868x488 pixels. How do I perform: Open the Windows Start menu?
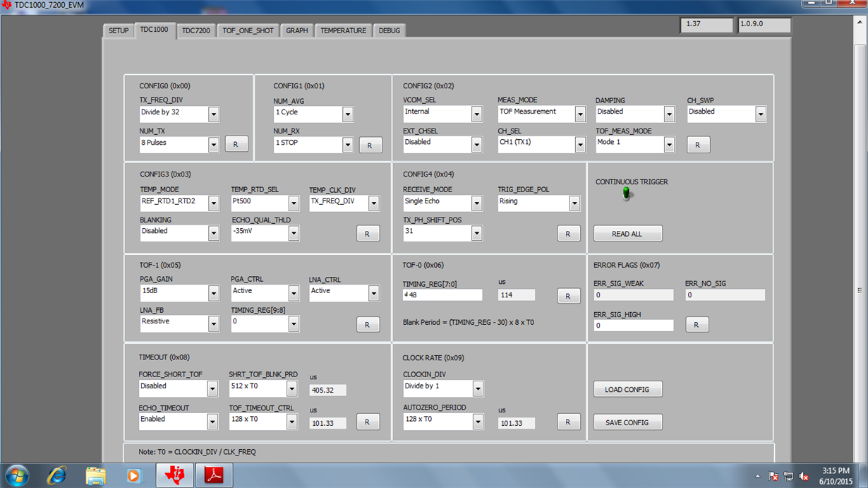click(x=17, y=475)
